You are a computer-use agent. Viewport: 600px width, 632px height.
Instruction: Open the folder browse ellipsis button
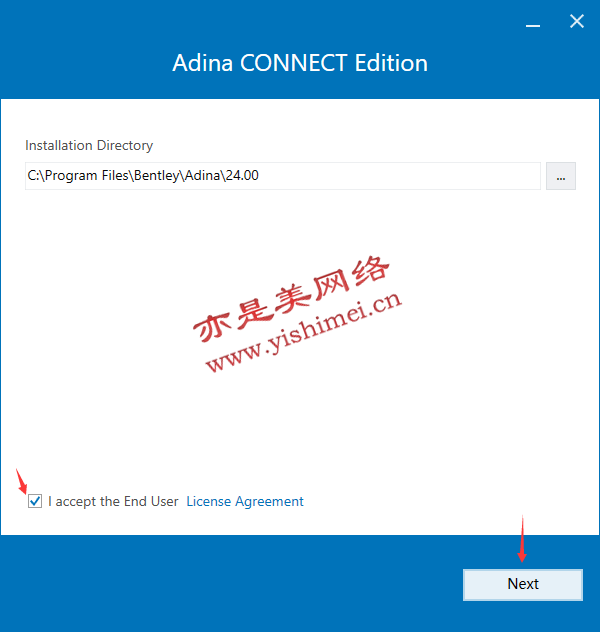pos(561,176)
